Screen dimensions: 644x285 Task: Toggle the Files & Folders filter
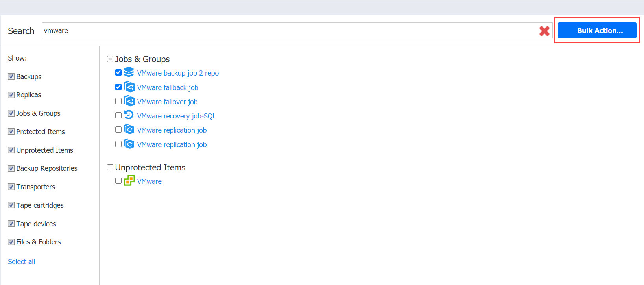click(11, 242)
